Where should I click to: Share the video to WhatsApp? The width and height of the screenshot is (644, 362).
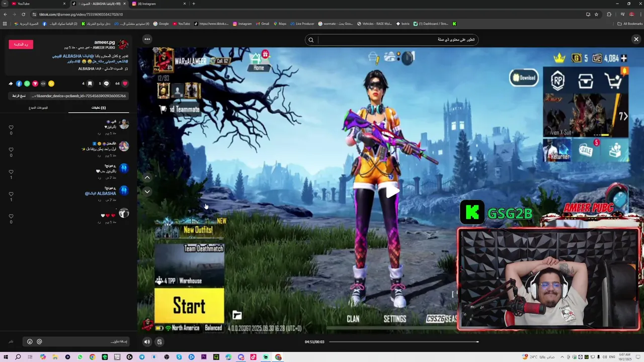pyautogui.click(x=27, y=83)
